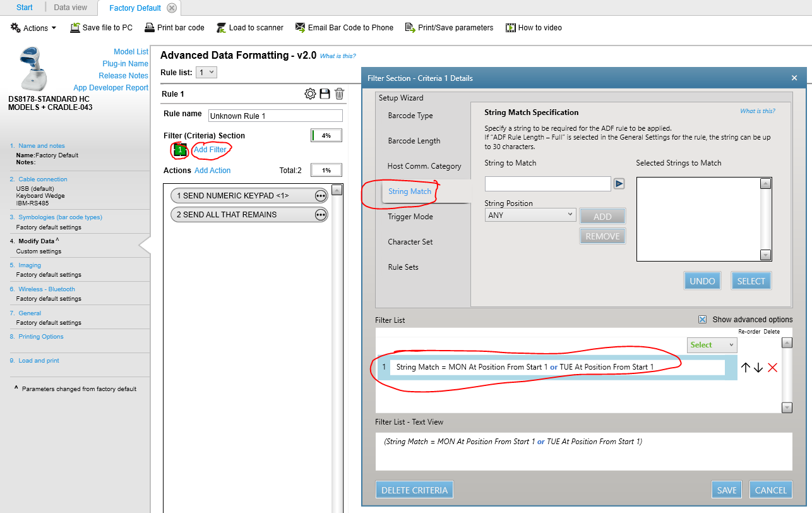Viewport: 812px width, 513px height.
Task: Move filter criteria down with the arrow
Action: pyautogui.click(x=758, y=368)
